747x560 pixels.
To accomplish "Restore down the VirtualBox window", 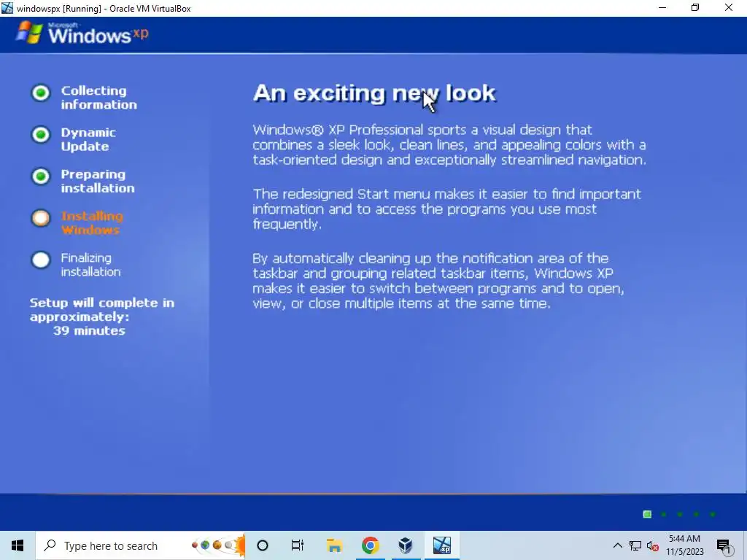I will 695,8.
